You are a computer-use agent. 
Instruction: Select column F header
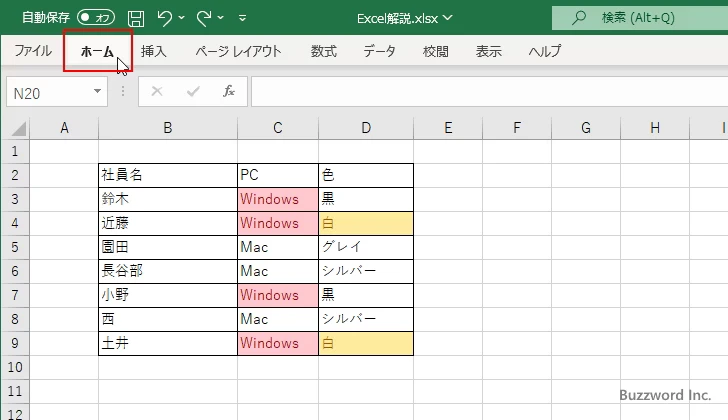(517, 128)
